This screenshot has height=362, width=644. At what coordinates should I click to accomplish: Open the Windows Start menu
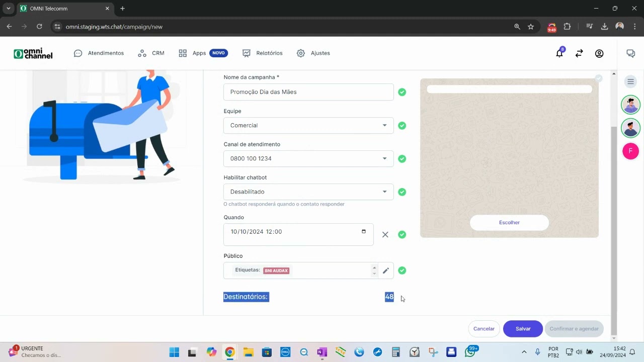(174, 352)
